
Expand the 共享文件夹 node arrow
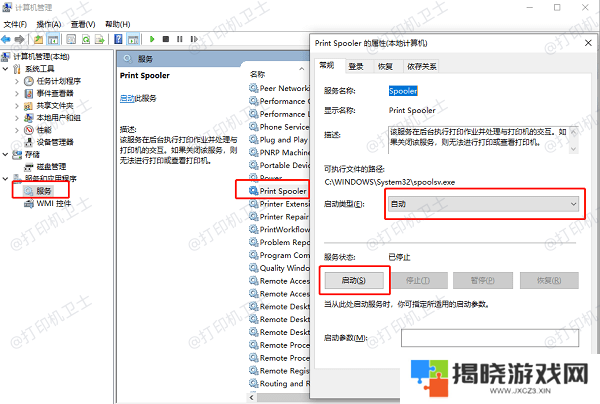point(16,106)
